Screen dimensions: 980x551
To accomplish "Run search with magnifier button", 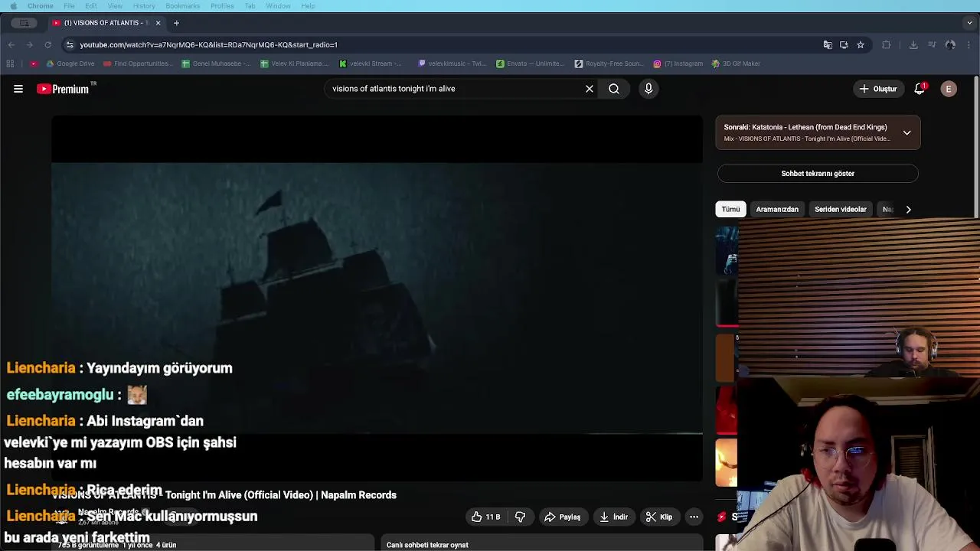I will [x=614, y=89].
